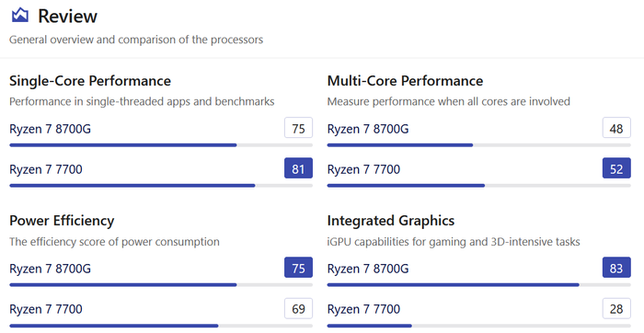Click Power Efficiency score 69 for 7700
644x333 pixels.
(x=299, y=308)
